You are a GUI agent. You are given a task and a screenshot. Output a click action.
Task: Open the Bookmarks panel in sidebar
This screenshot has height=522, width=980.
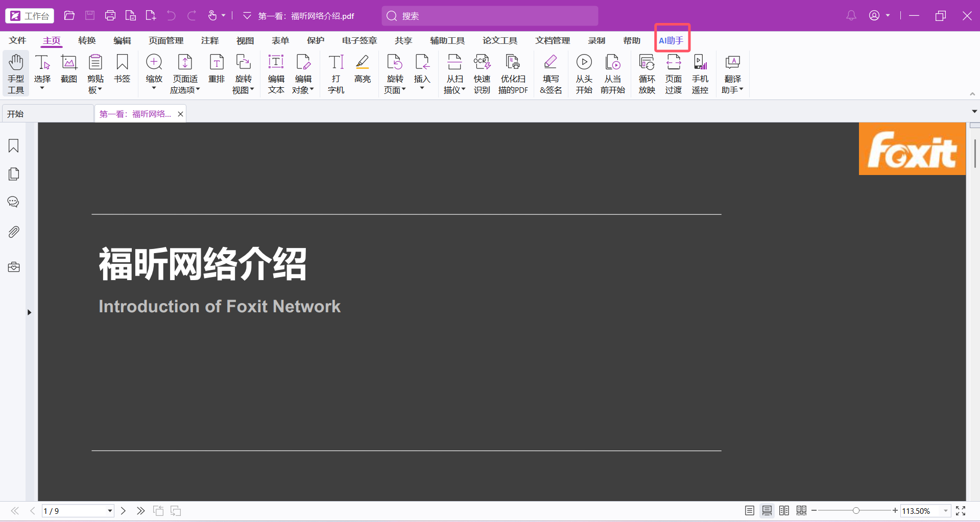(x=14, y=146)
